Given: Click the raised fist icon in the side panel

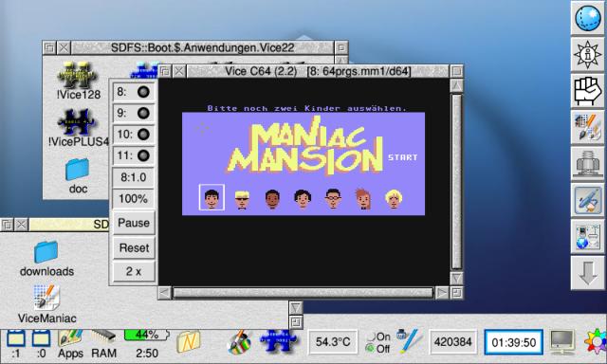Looking at the screenshot, I should (588, 91).
